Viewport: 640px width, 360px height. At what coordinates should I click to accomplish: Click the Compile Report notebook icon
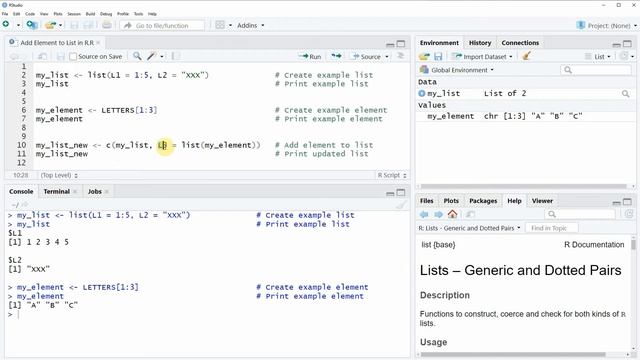pyautogui.click(x=176, y=56)
